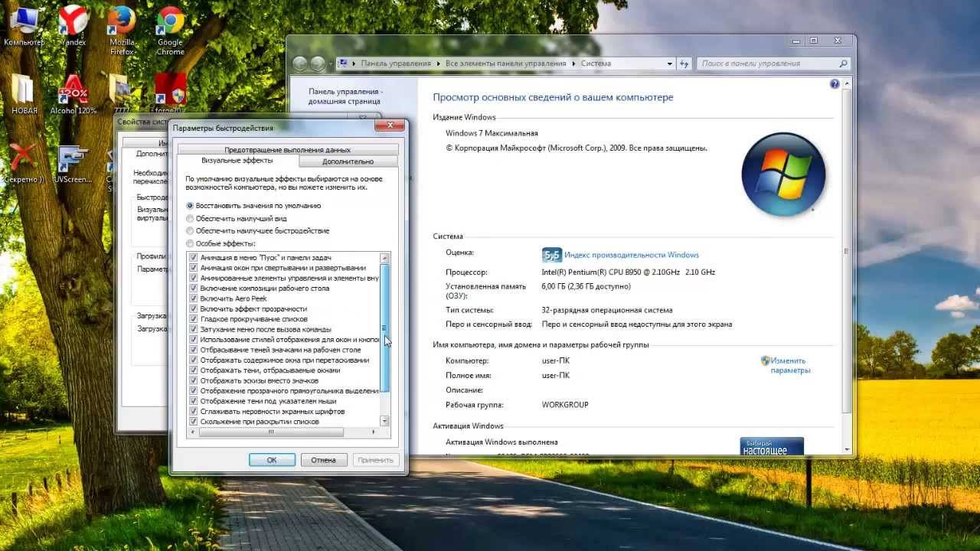This screenshot has width=980, height=551.
Task: Toggle 'Сглаживать неровности экранных шрифтов'
Action: coord(194,411)
